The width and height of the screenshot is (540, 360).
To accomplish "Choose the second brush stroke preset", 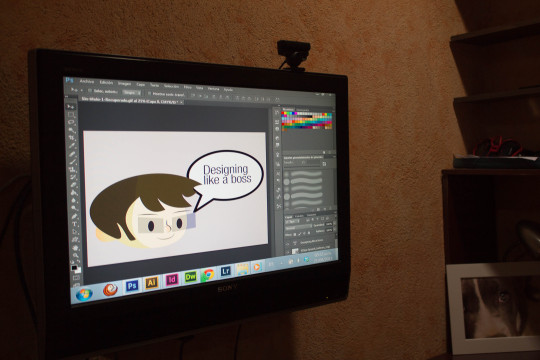I will 306,182.
